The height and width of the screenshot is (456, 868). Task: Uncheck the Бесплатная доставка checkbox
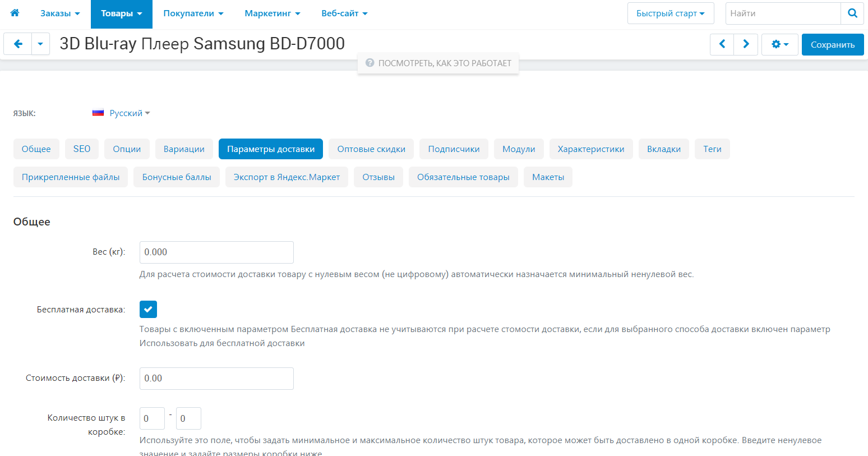(x=148, y=309)
